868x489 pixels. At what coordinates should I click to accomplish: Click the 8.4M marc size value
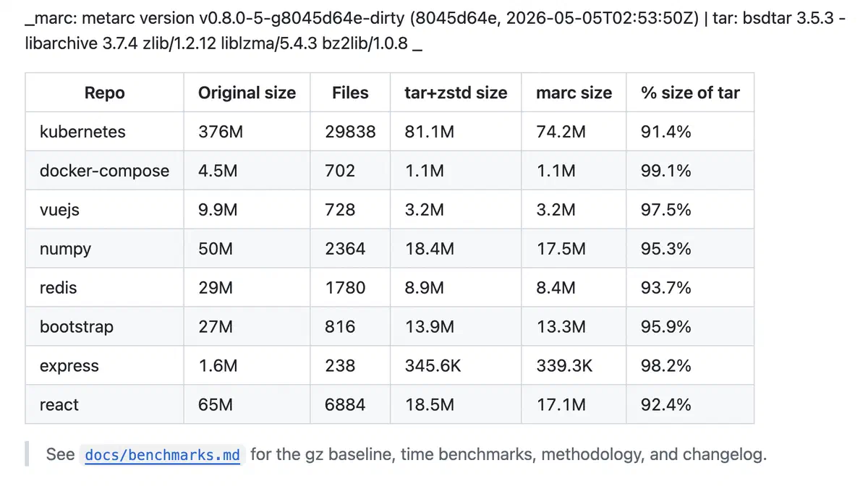coord(556,288)
